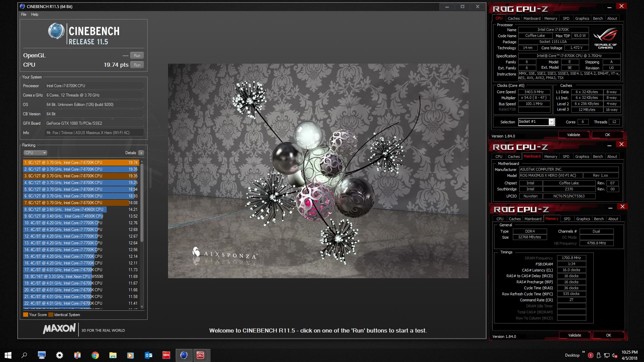Screen dimensions: 644x362
Task: Launch Google Chrome from taskbar
Action: coord(95,355)
